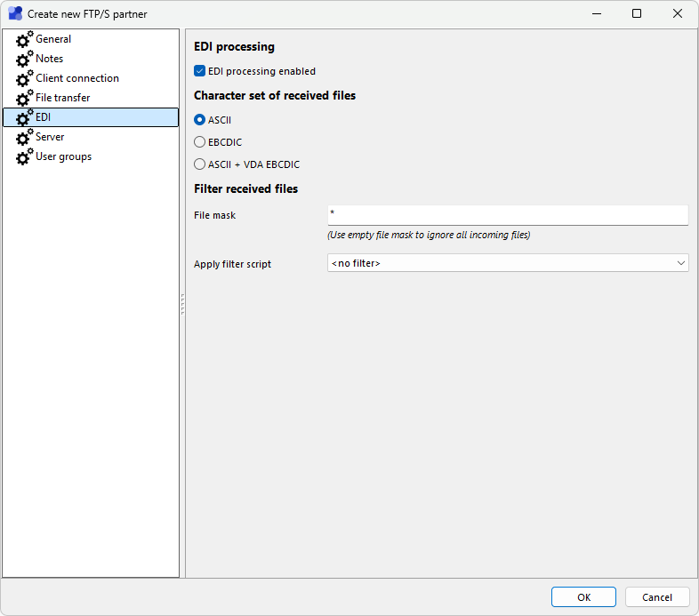Switch to the File transfer section

click(62, 98)
